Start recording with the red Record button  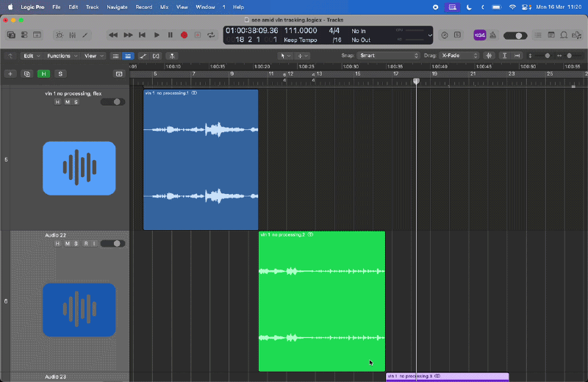click(x=184, y=35)
